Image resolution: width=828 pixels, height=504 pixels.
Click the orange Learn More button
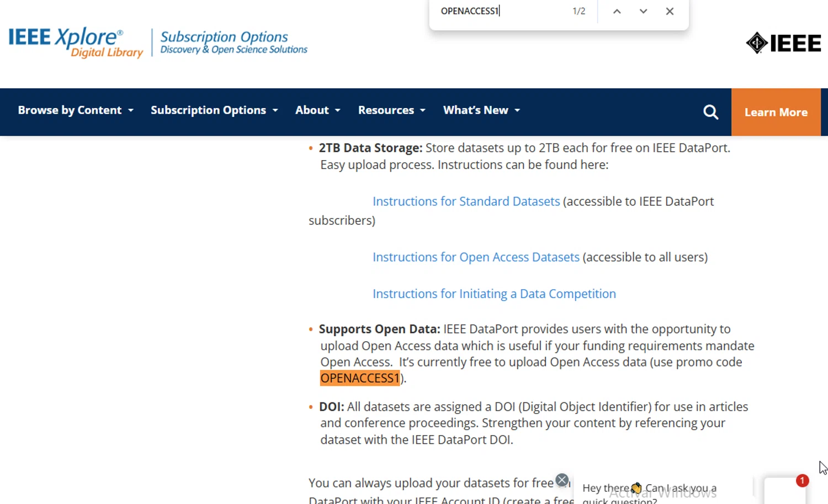tap(776, 112)
